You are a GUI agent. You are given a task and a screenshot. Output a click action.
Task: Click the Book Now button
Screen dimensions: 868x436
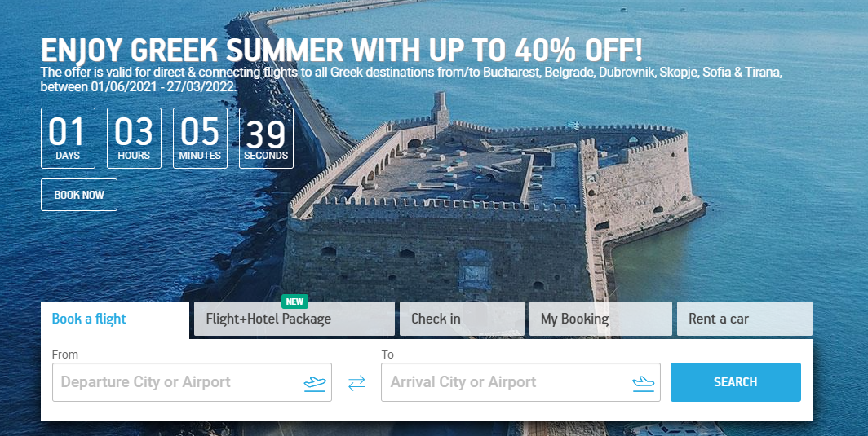pos(79,195)
